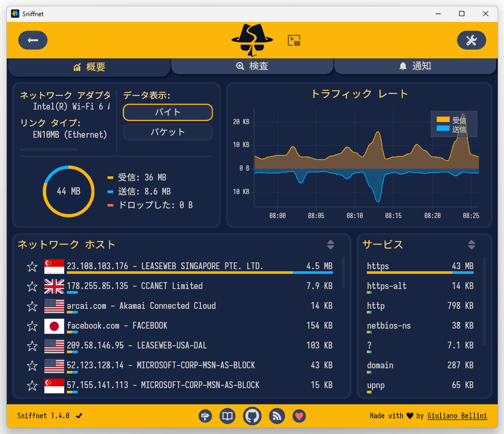Screen dimensions: 504x434
Task: Switch to thumbnail mode icon
Action: pos(294,41)
